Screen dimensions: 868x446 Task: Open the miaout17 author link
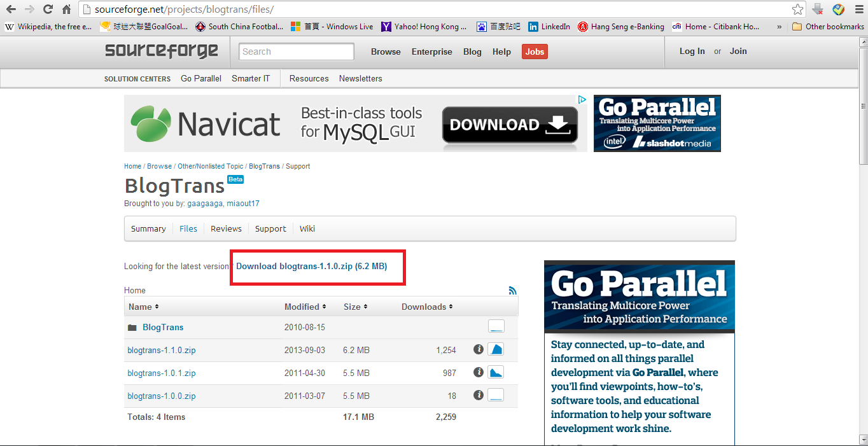point(243,204)
